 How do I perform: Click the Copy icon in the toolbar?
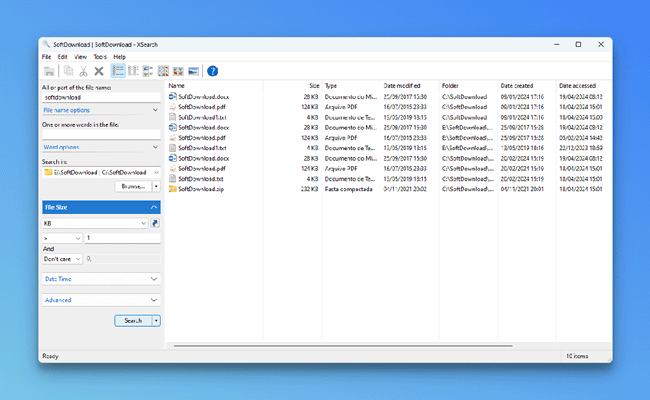[68, 71]
